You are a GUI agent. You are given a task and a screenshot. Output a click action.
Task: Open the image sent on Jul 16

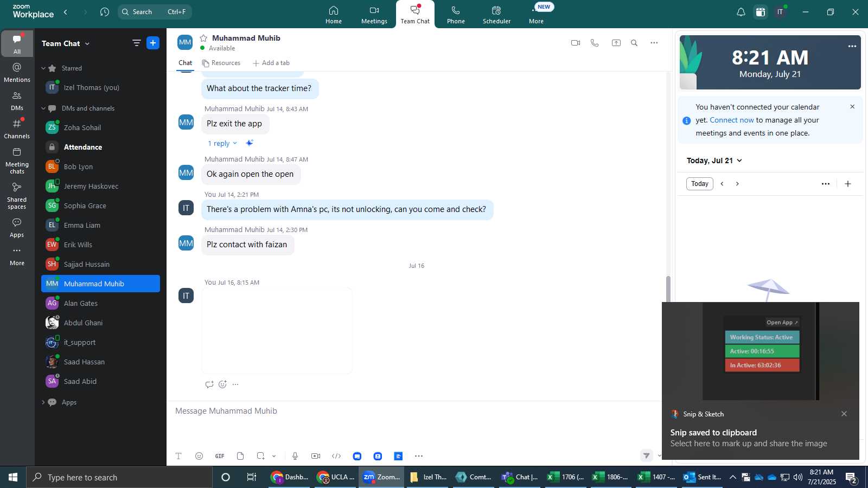point(277,331)
